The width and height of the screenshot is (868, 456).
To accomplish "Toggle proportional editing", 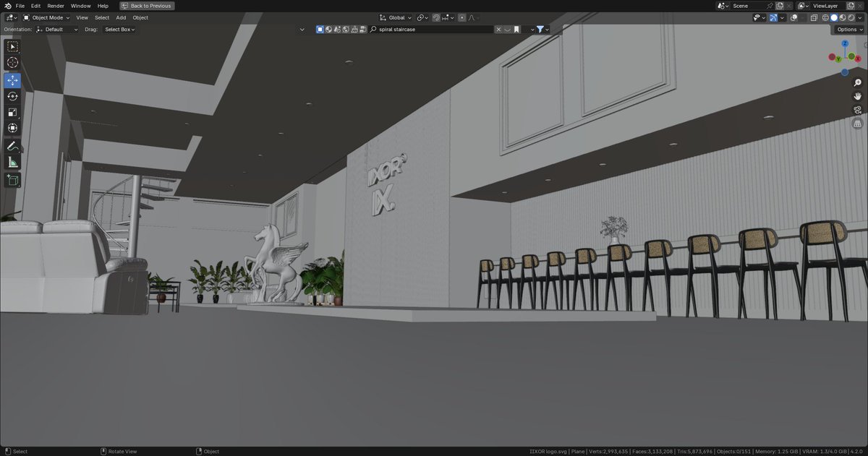I will (x=462, y=17).
